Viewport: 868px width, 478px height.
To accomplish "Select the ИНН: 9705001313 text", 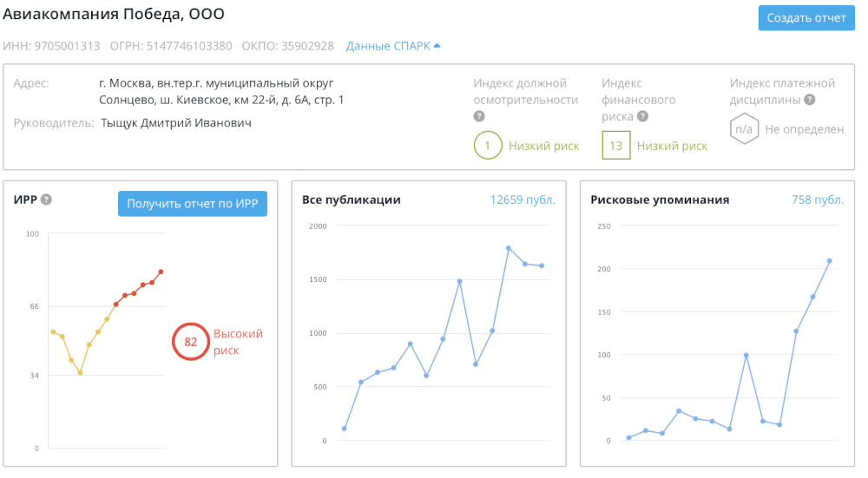I will point(51,46).
